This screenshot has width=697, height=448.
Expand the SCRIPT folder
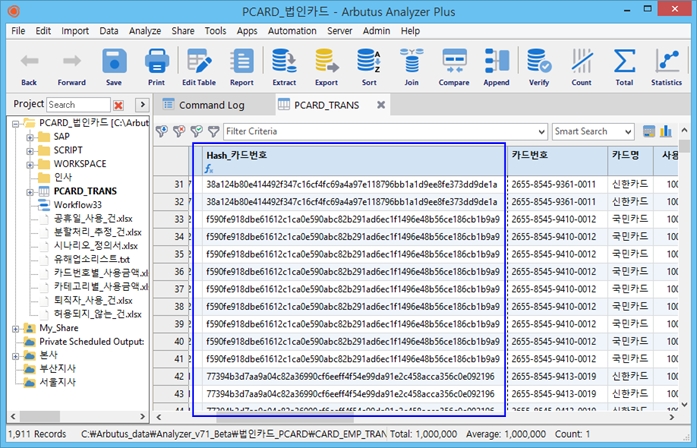tap(30, 151)
